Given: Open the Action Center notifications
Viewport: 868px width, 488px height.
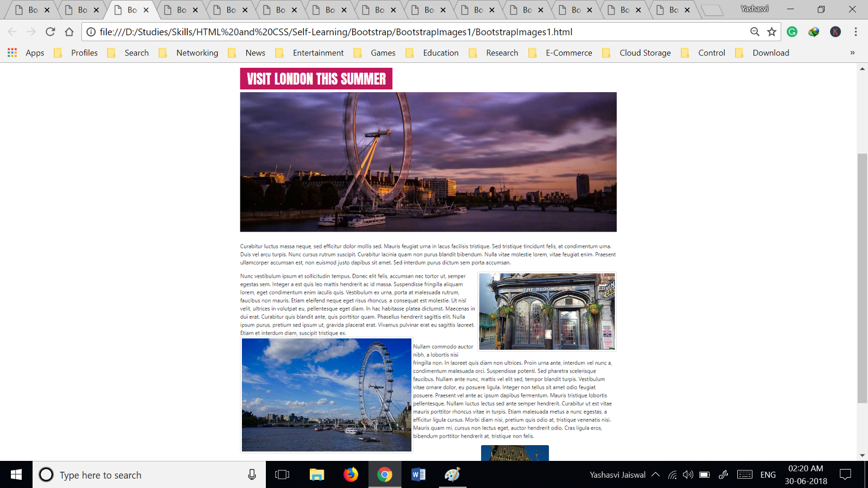Looking at the screenshot, I should coord(845,475).
